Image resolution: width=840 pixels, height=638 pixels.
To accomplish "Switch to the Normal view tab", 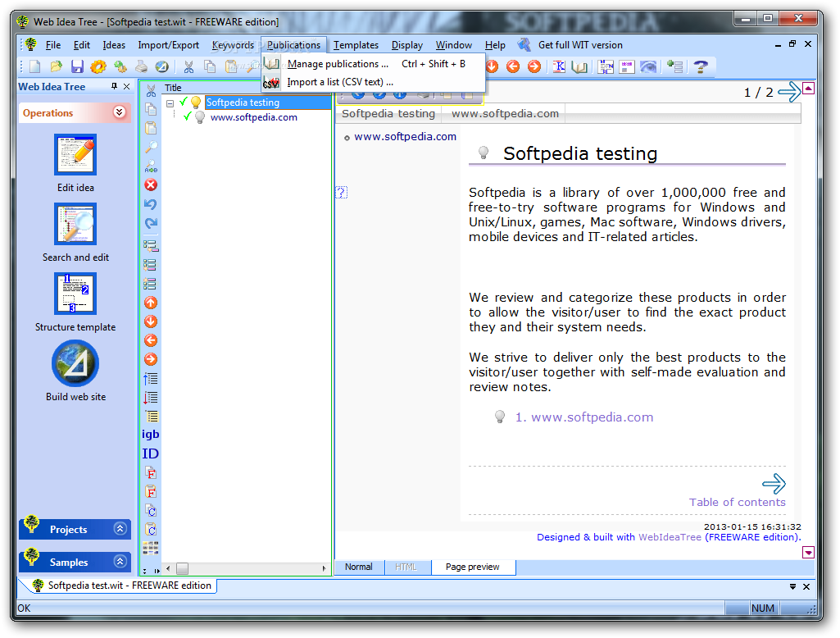I will [x=358, y=567].
